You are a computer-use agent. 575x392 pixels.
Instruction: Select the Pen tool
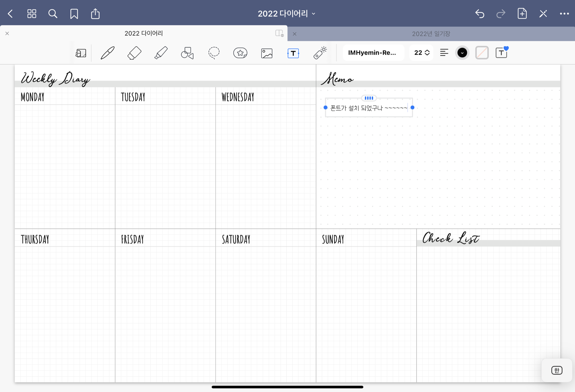coord(108,53)
